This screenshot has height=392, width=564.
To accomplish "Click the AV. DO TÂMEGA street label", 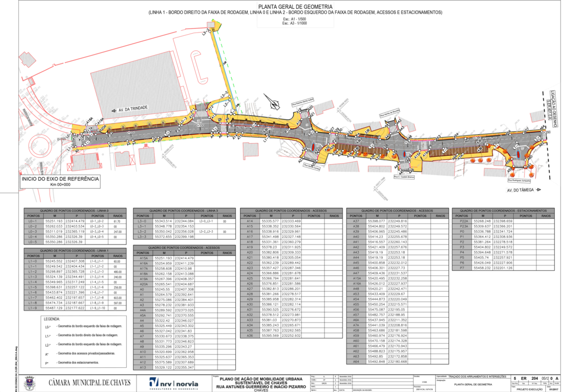I will [521, 190].
